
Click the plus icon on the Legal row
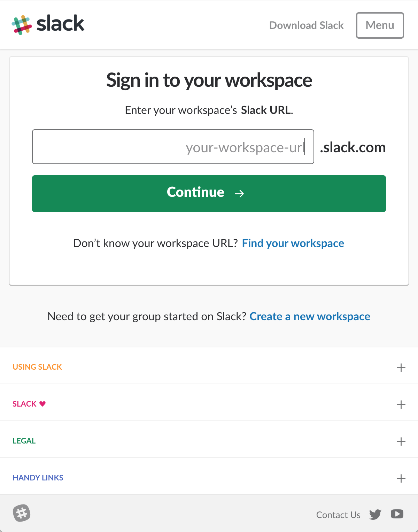401,441
